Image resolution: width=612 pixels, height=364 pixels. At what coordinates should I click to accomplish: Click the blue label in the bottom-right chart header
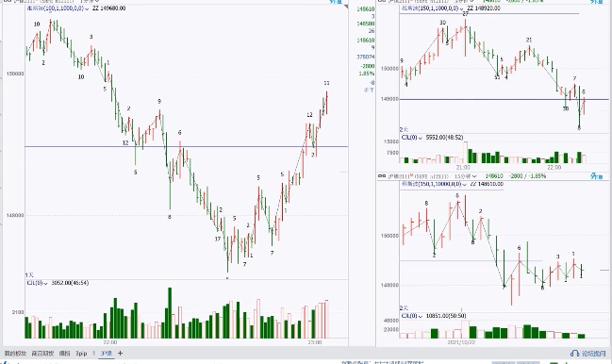597,176
